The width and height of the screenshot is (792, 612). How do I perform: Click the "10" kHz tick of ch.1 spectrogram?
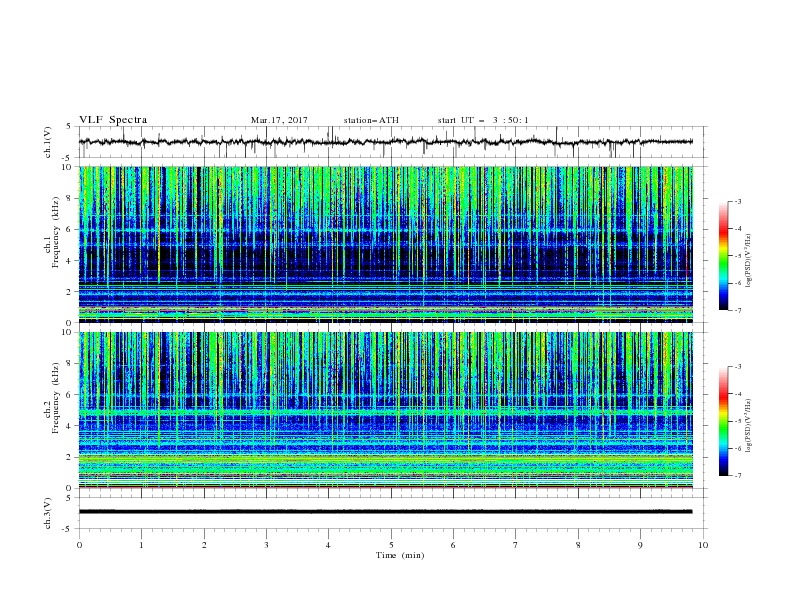(67, 167)
